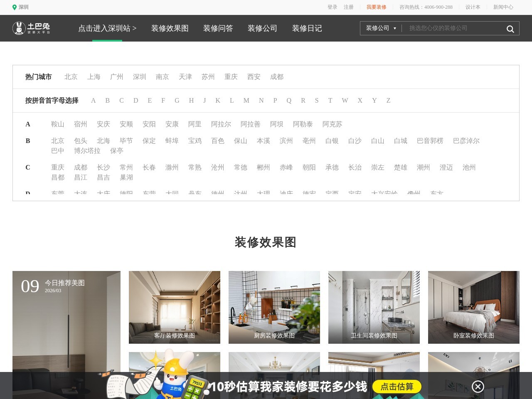Open the 装修效果图 navigation menu
Image resolution: width=532 pixels, height=399 pixels.
(x=170, y=28)
